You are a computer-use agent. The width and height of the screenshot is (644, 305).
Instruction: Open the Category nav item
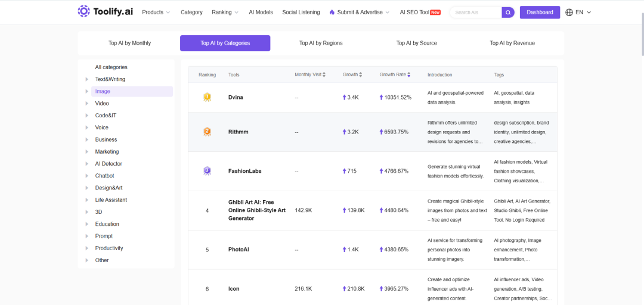[x=191, y=13]
